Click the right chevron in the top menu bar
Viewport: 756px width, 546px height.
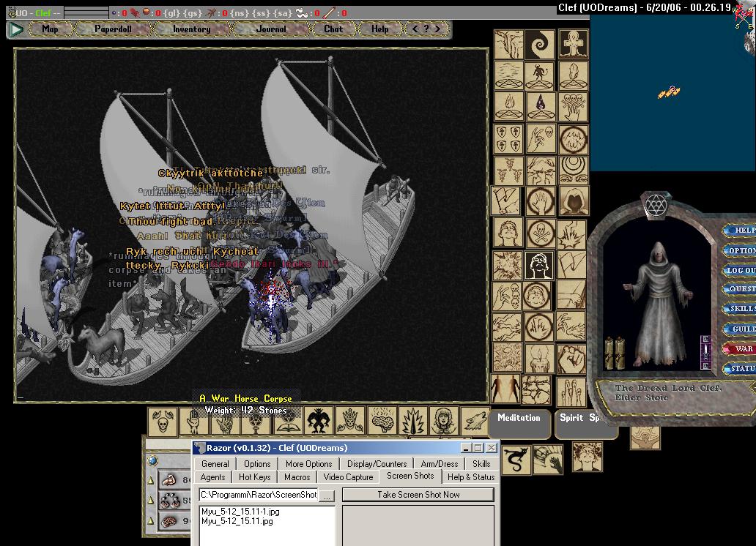(x=437, y=29)
